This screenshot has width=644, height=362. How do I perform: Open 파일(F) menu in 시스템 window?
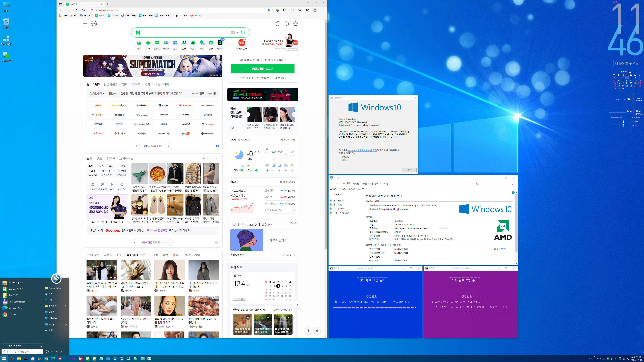333,189
